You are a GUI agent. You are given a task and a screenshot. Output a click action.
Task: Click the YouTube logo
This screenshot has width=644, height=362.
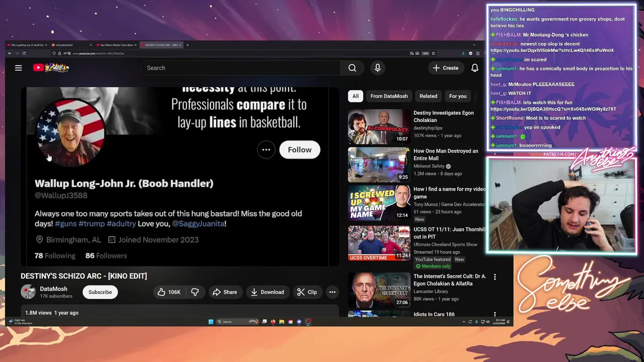(51, 67)
